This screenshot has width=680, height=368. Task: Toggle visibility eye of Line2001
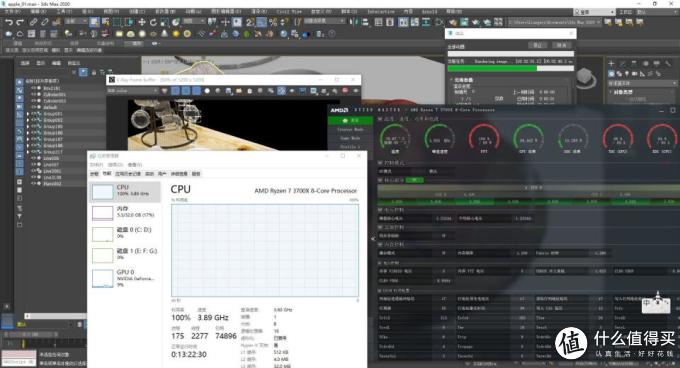pyautogui.click(x=33, y=171)
